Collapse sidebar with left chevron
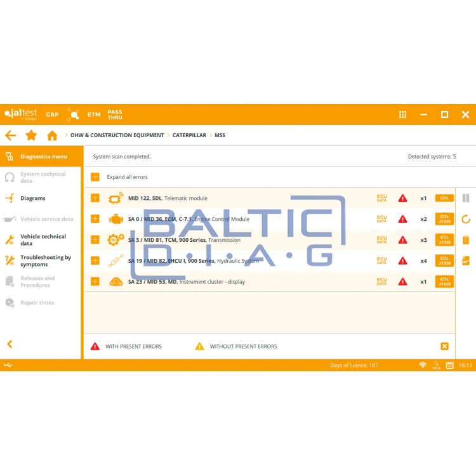The width and height of the screenshot is (476, 476). pos(10,344)
